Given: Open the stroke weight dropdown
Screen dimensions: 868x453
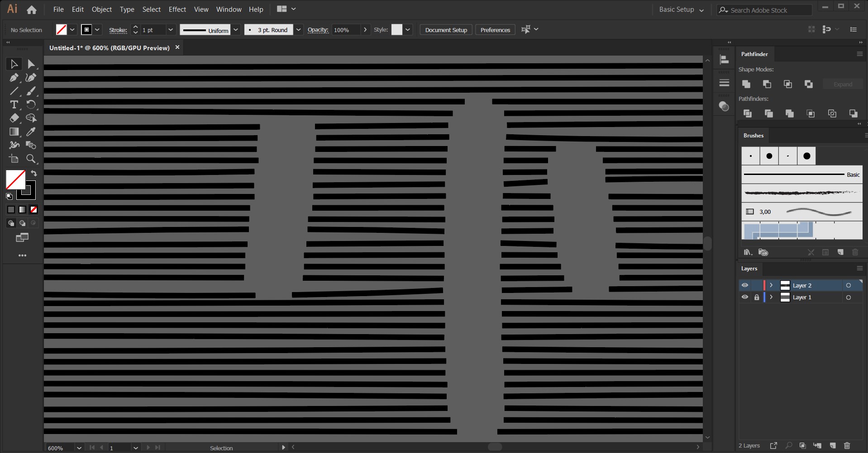Looking at the screenshot, I should (x=171, y=29).
